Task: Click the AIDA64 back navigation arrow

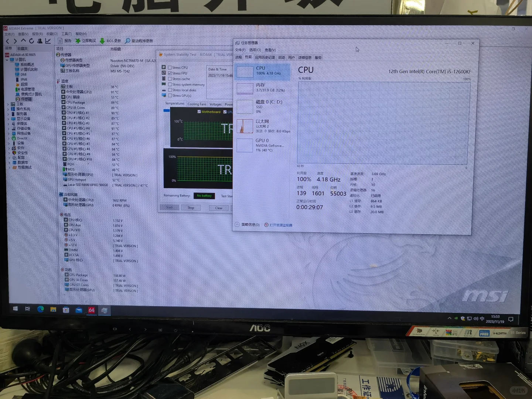Action: point(7,41)
